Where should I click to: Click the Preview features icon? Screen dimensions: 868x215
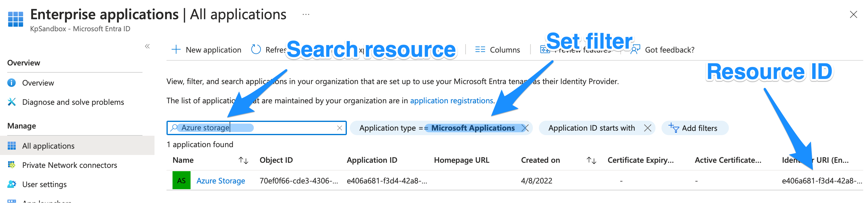[545, 50]
